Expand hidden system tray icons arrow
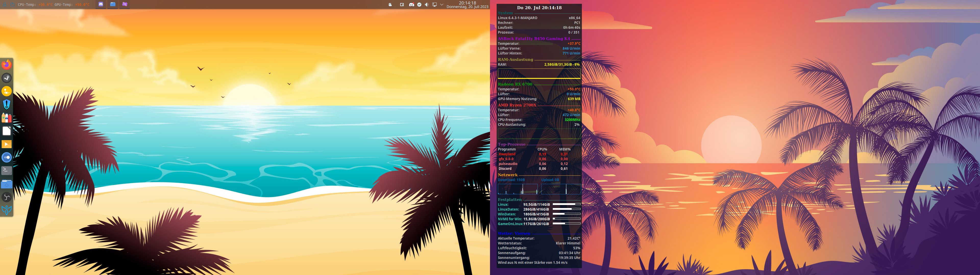 442,5
